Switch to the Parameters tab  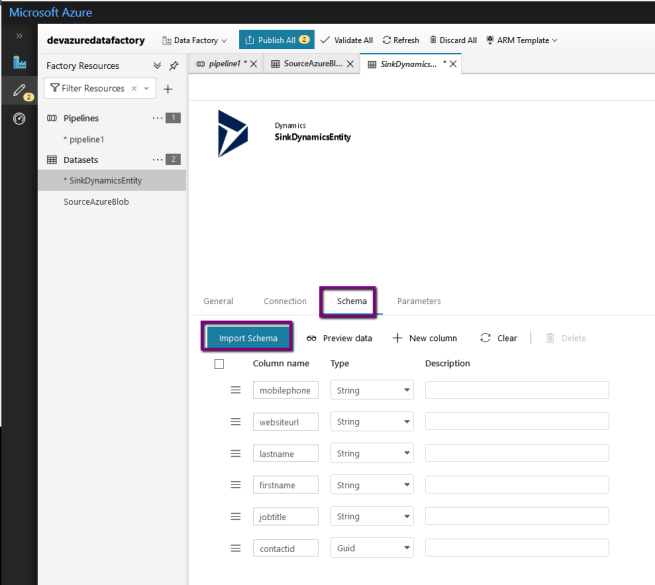(x=418, y=301)
